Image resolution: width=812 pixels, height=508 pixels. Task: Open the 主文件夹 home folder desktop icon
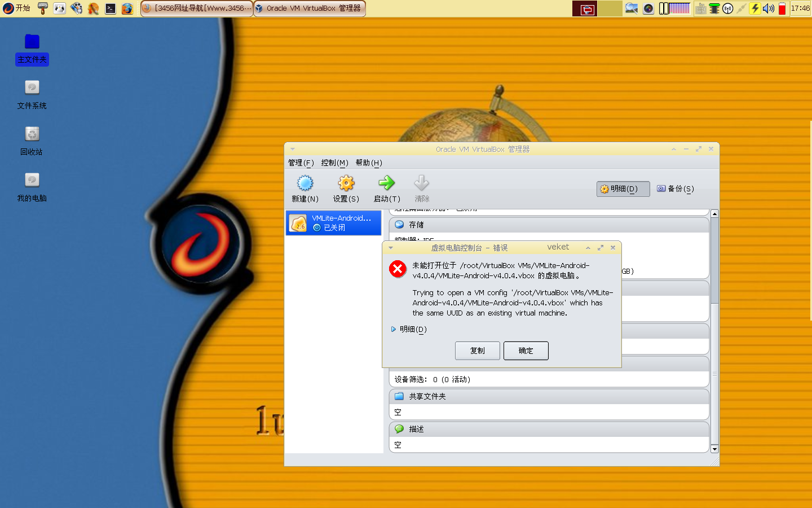[x=32, y=49]
